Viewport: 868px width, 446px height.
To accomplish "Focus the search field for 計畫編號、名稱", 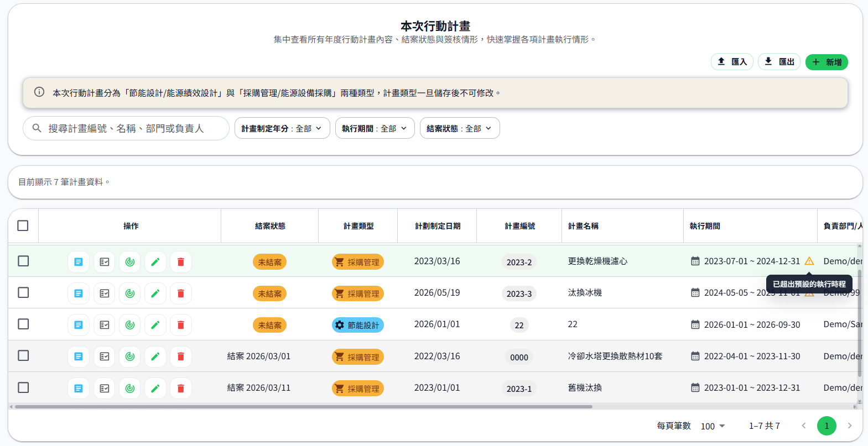I will pyautogui.click(x=126, y=128).
